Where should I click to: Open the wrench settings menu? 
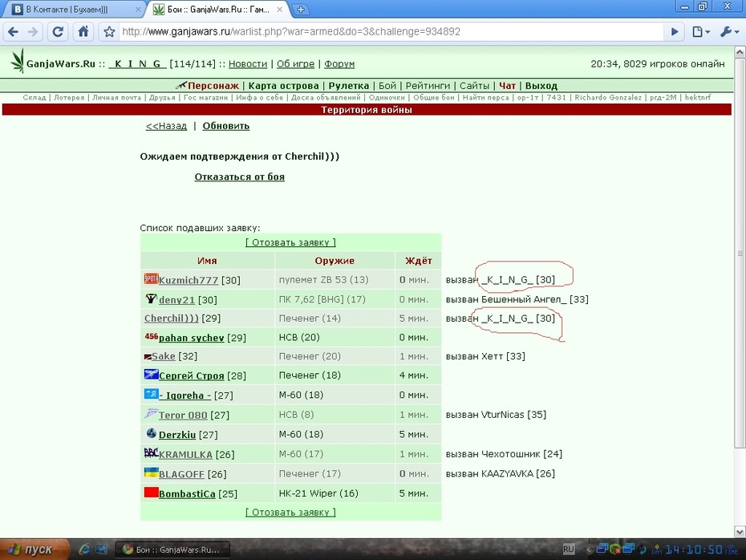(729, 32)
